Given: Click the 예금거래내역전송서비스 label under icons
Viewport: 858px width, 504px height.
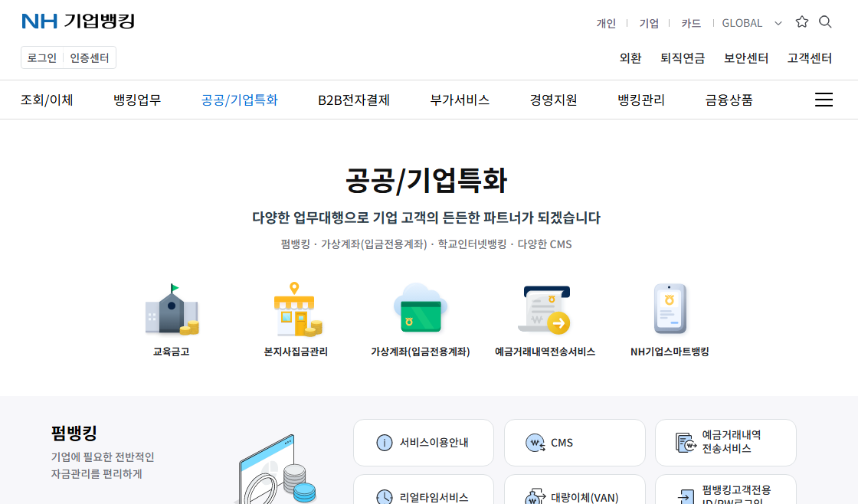Looking at the screenshot, I should pyautogui.click(x=545, y=352).
